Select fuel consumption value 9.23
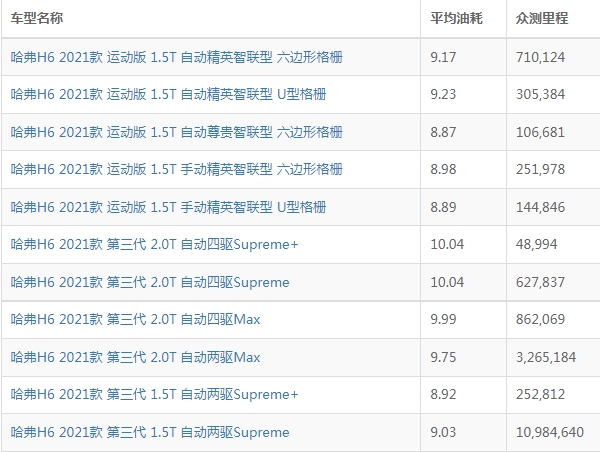Screen dimensions: 600x452 [443, 95]
